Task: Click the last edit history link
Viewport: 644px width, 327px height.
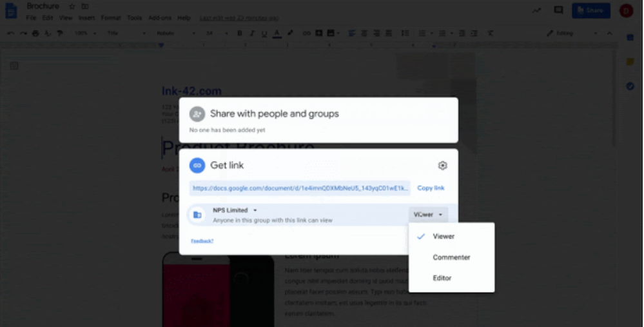Action: point(239,18)
